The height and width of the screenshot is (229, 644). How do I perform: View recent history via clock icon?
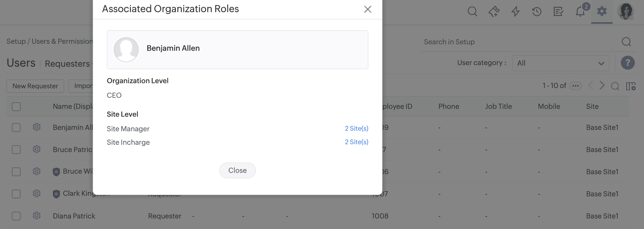pos(537,12)
